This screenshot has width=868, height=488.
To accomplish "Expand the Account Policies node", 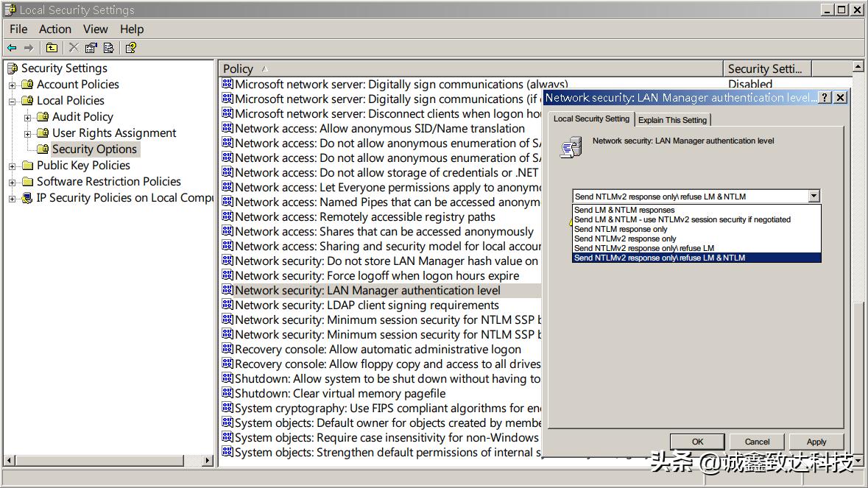I will (x=13, y=85).
